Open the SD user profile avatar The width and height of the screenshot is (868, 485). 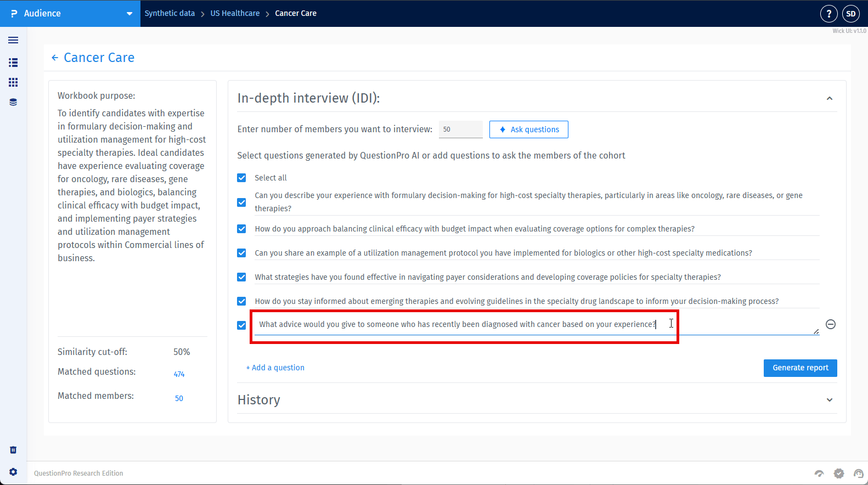point(851,14)
